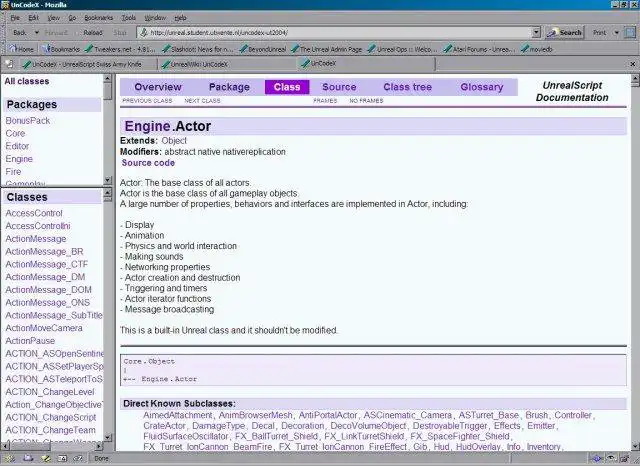Click the Navigator icon in status bar

9,459
